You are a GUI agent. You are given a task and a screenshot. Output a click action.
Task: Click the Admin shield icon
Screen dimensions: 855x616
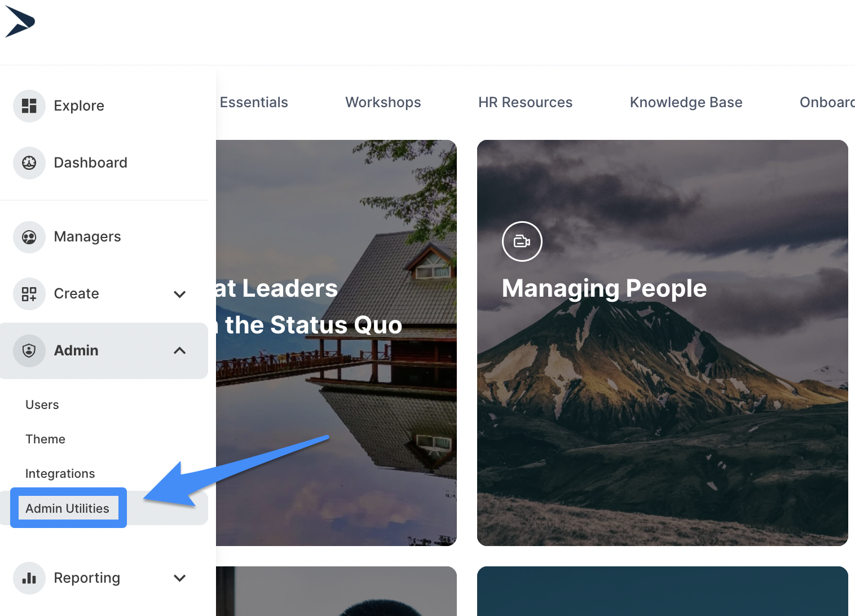[29, 351]
